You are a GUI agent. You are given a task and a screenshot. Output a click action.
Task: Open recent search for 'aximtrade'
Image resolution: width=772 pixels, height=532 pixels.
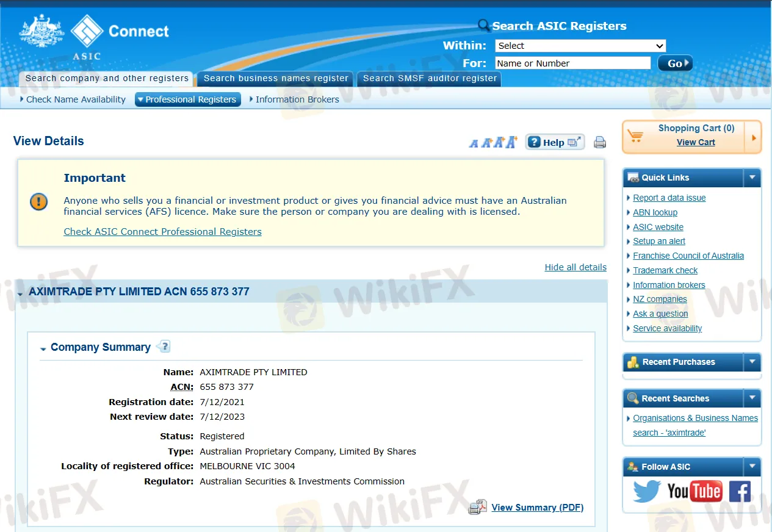(695, 425)
